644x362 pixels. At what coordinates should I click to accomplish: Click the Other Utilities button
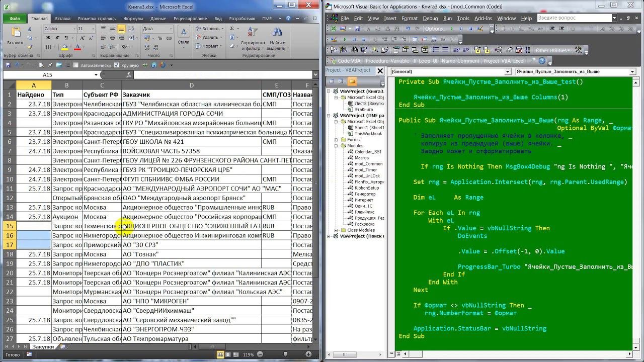click(x=551, y=50)
